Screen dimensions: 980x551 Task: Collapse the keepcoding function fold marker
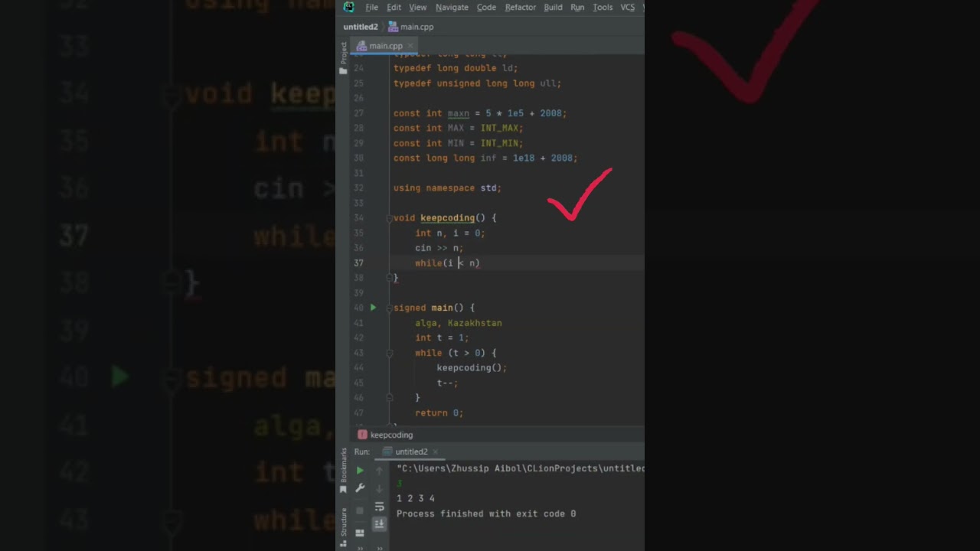pos(390,218)
